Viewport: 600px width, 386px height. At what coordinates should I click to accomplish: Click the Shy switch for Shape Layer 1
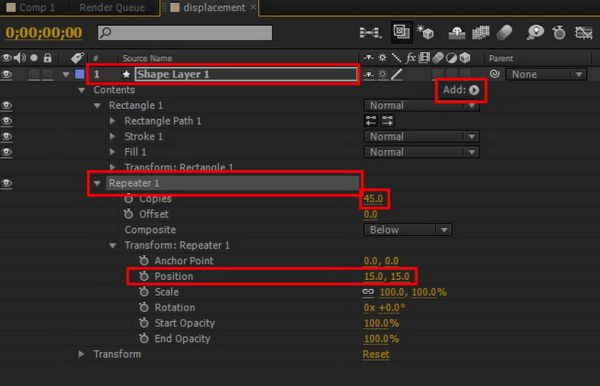tap(368, 74)
